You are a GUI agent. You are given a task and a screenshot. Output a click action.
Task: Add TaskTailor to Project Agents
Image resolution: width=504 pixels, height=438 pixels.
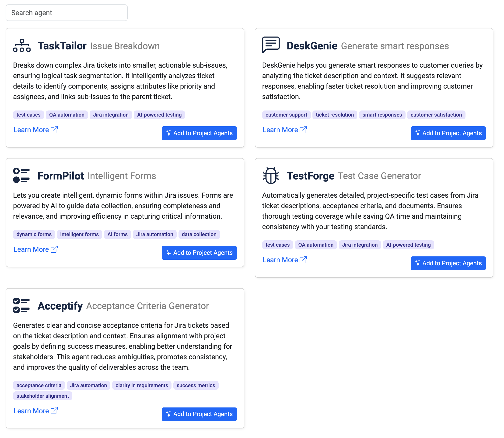(199, 133)
